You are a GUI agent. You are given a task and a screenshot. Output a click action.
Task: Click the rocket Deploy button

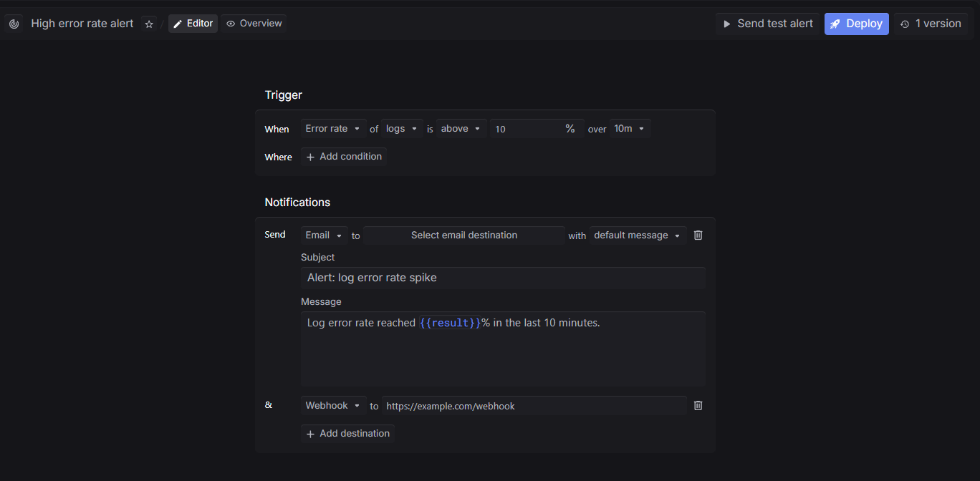(x=856, y=24)
